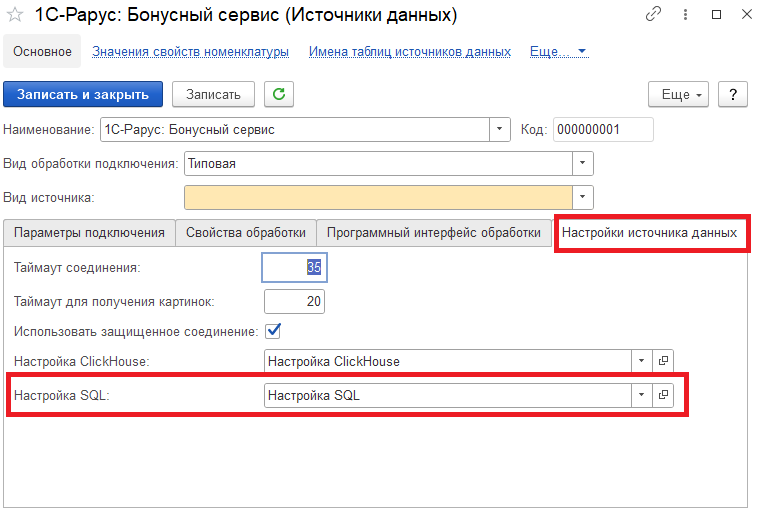Click the 'Записать' button
759x517 pixels.
click(x=213, y=94)
